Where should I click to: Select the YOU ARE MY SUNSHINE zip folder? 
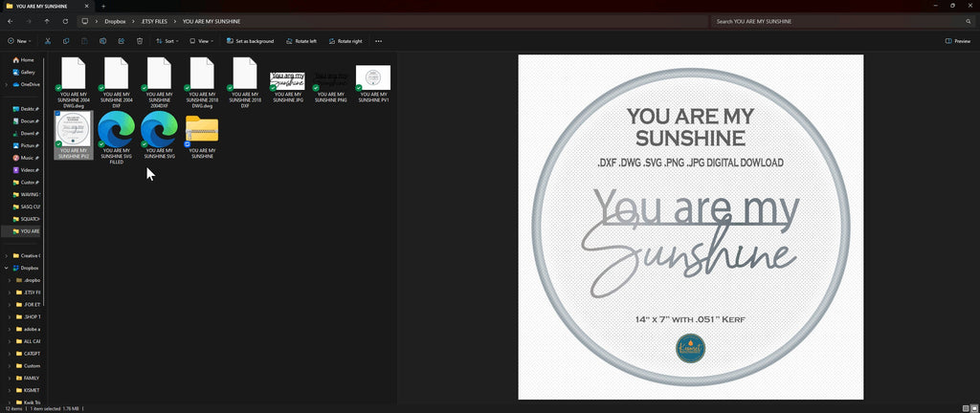(202, 136)
